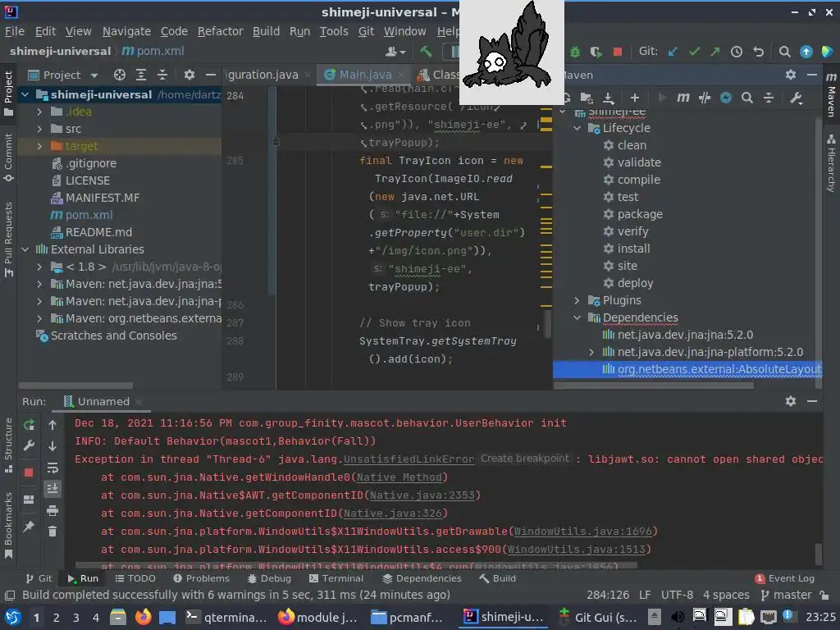Viewport: 840px width, 630px height.
Task: Open Event Log button
Action: click(x=785, y=578)
